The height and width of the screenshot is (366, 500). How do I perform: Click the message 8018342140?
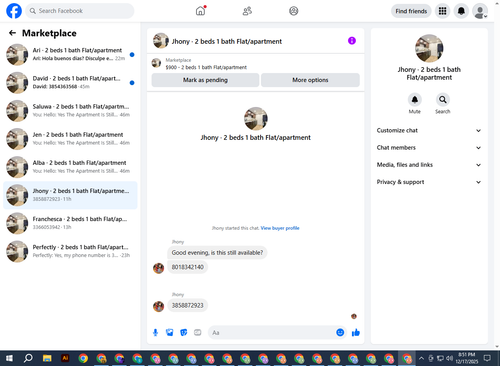(x=188, y=267)
